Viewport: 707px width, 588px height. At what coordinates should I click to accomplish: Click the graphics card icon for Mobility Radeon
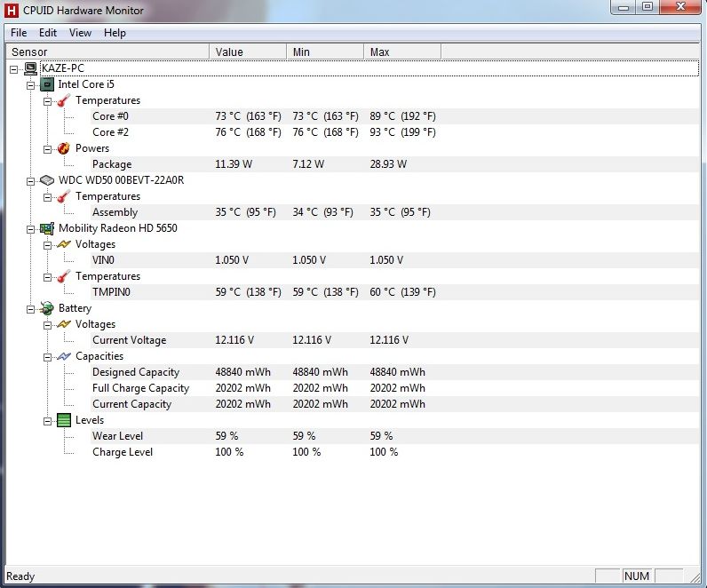point(47,228)
